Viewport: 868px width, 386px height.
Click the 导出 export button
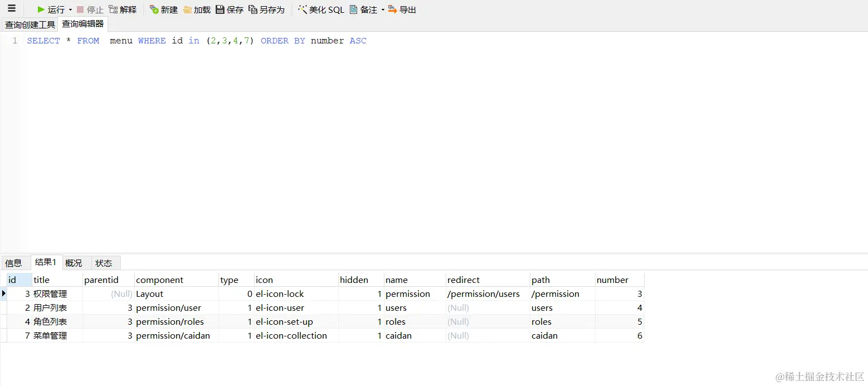tap(402, 9)
